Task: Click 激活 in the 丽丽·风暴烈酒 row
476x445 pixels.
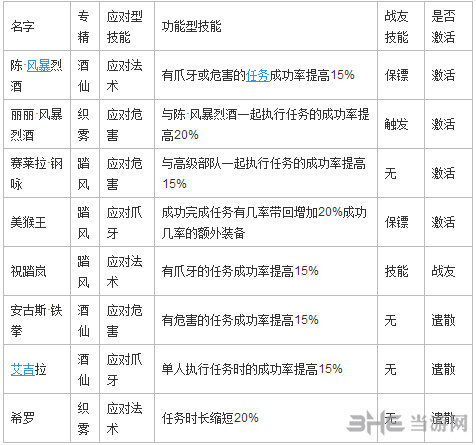Action: 443,124
